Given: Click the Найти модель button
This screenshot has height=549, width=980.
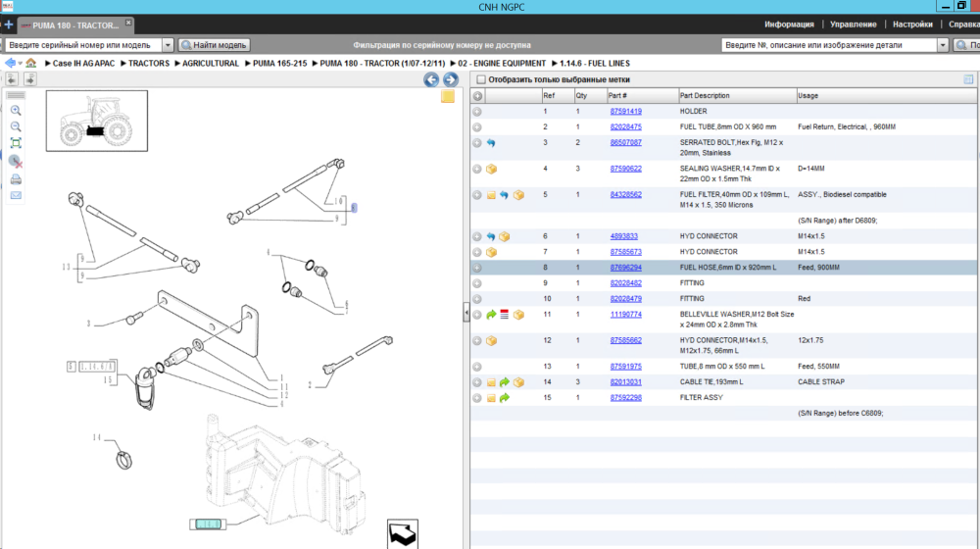Looking at the screenshot, I should [214, 45].
